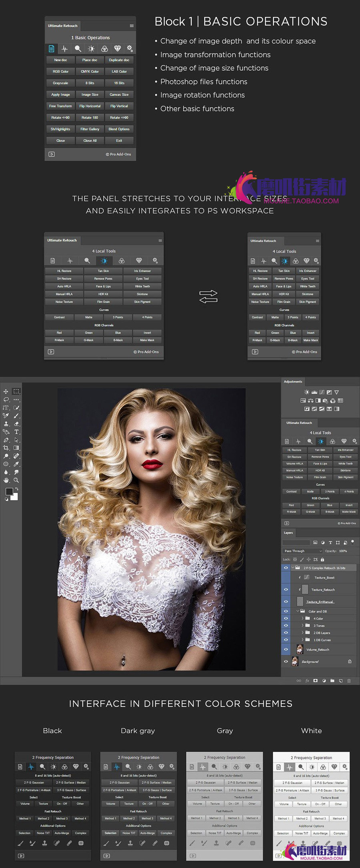Click the Flip Horizontal button
This screenshot has height=868, width=360.
pyautogui.click(x=90, y=106)
